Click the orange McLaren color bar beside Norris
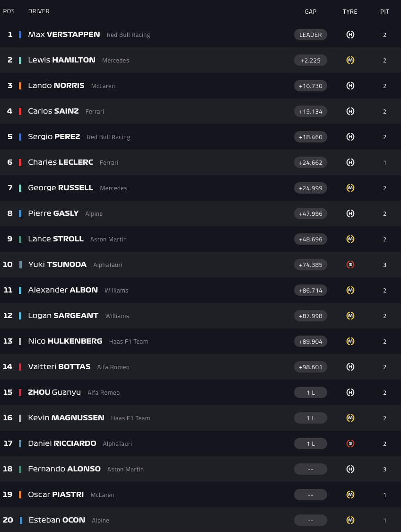The width and height of the screenshot is (401, 532). 20,86
